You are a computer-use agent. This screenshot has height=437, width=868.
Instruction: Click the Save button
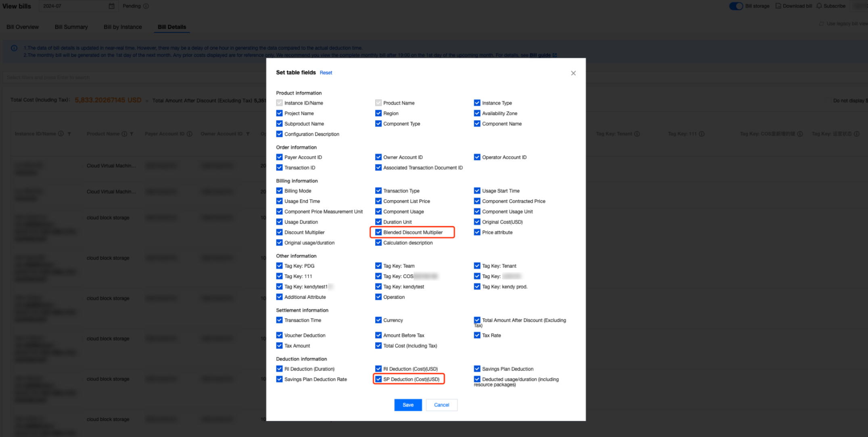[x=408, y=405]
